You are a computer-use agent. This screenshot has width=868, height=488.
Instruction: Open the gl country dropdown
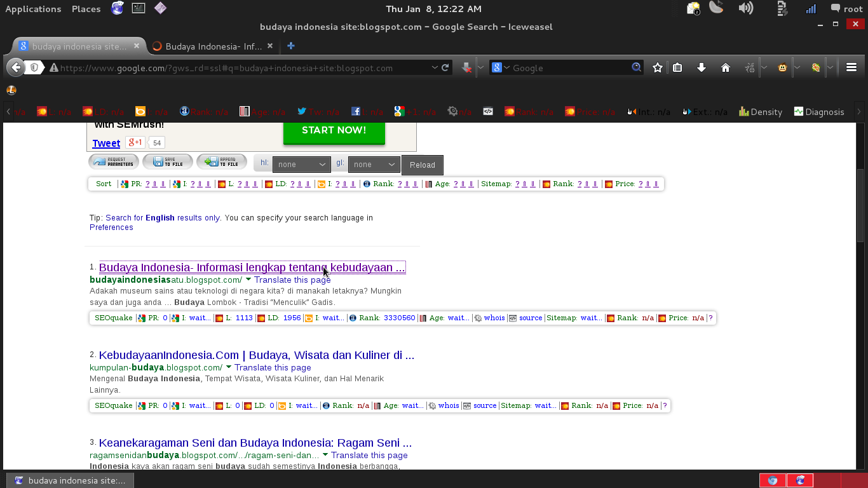374,164
